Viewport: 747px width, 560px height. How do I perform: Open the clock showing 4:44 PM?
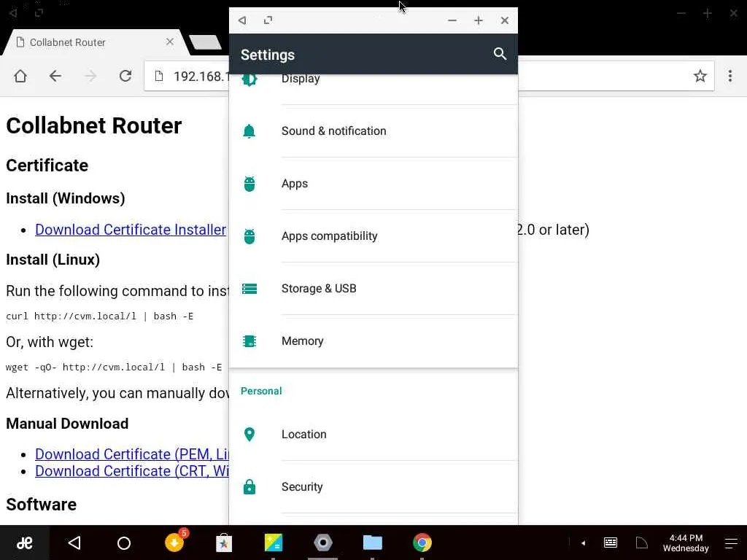pyautogui.click(x=686, y=542)
